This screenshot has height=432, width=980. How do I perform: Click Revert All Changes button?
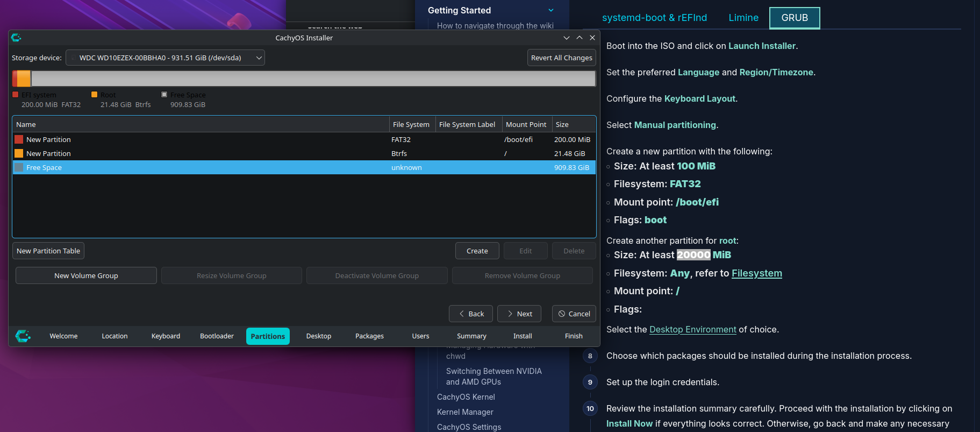point(562,58)
